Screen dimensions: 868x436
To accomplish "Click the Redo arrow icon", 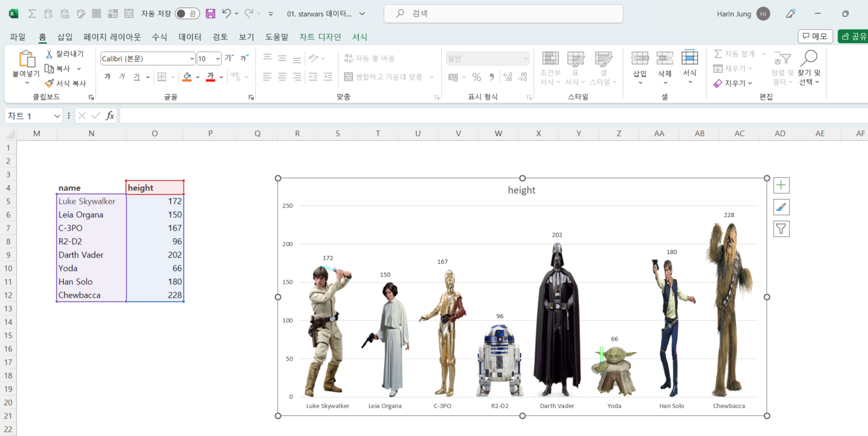I will [x=249, y=13].
